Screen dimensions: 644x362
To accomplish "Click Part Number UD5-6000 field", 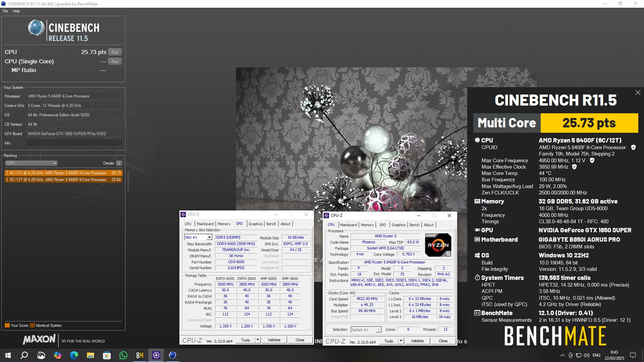I will pos(236,262).
